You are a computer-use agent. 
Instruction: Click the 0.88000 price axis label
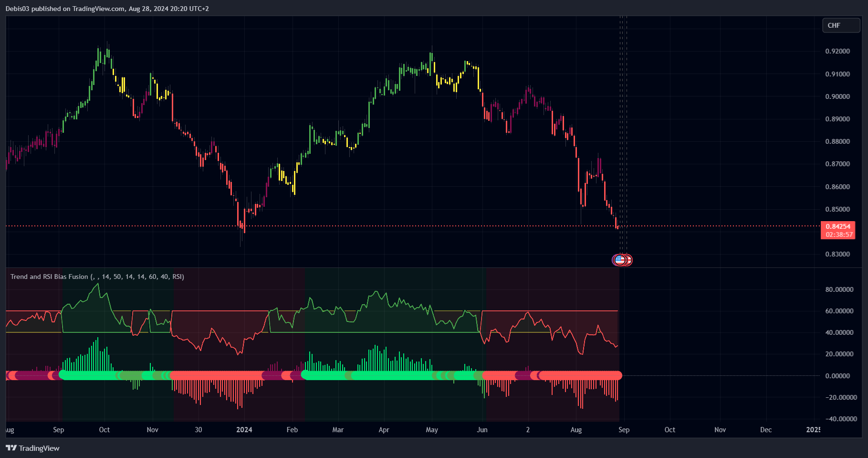(x=837, y=141)
